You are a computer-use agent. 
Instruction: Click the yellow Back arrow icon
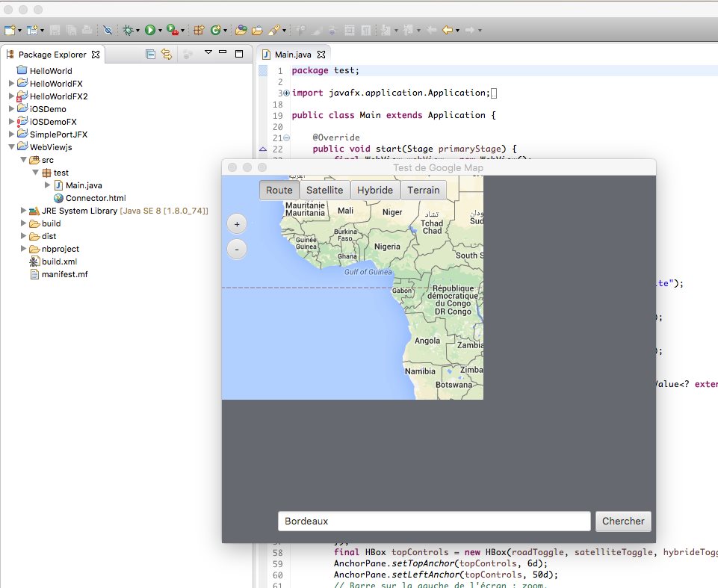[x=448, y=30]
